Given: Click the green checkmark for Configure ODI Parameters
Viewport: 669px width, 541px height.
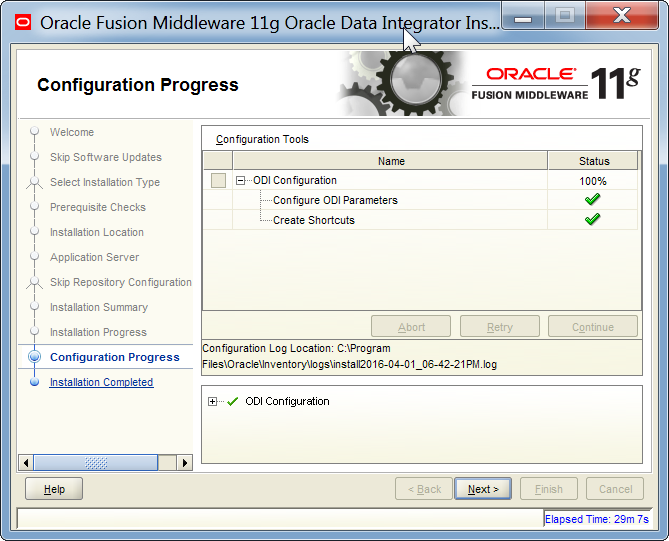Looking at the screenshot, I should 592,199.
